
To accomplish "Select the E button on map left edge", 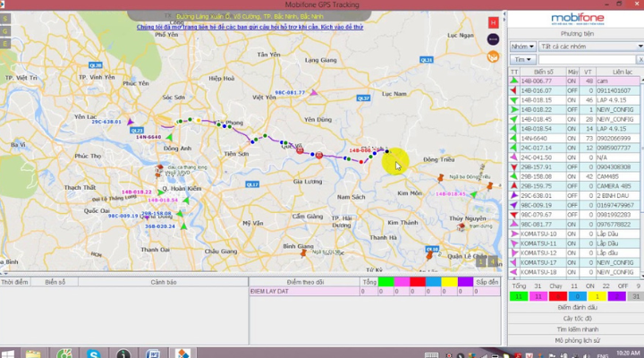I will pyautogui.click(x=5, y=44).
